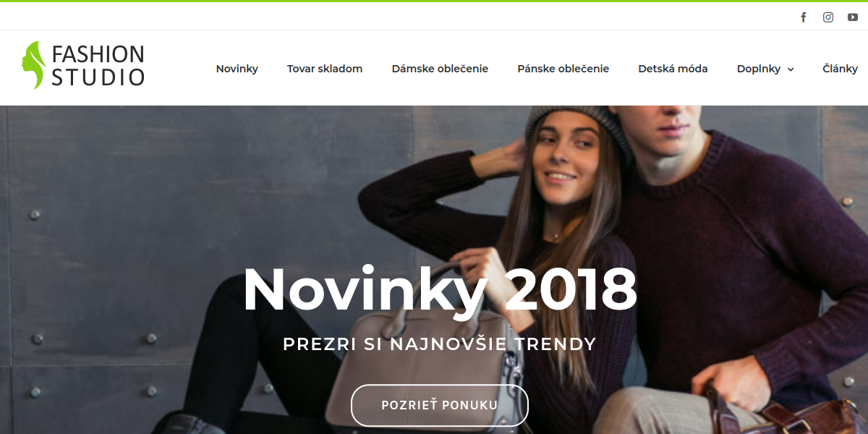Open the Novinky menu item
868x434 pixels.
click(x=237, y=69)
